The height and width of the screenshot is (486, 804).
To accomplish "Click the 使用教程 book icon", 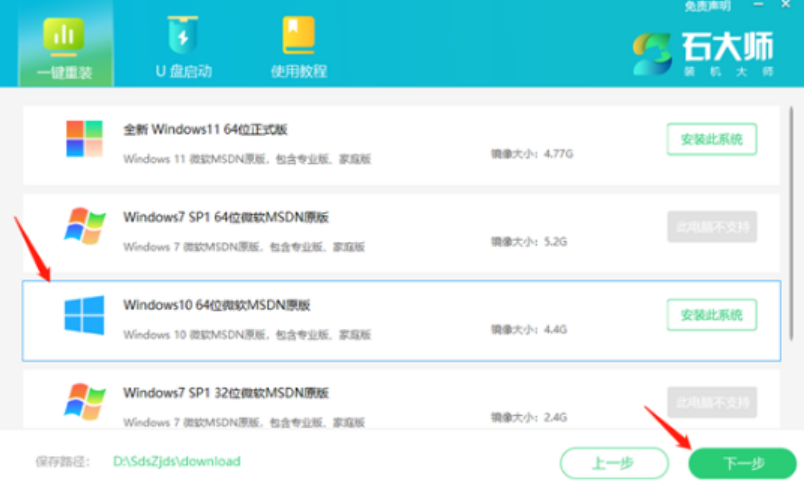I will [x=298, y=34].
